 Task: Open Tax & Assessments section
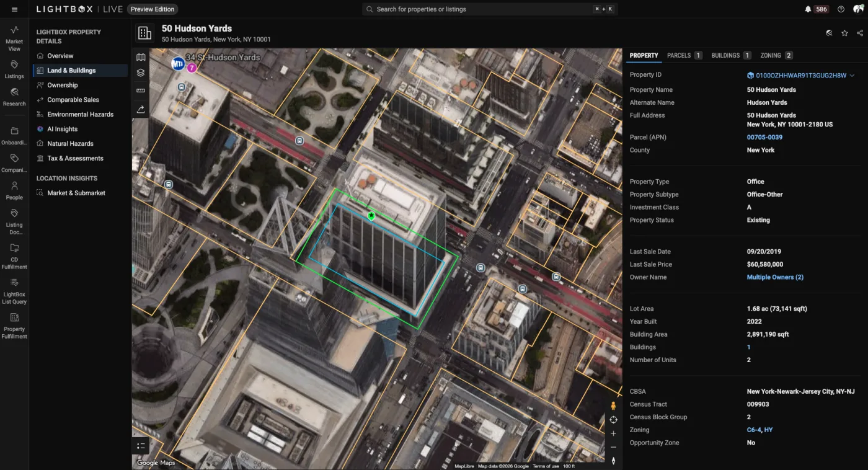tap(81, 158)
